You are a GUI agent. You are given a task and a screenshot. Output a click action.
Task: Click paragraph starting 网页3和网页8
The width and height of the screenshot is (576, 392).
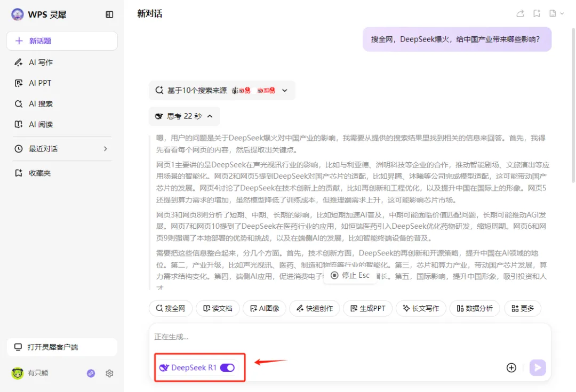[x=351, y=226]
